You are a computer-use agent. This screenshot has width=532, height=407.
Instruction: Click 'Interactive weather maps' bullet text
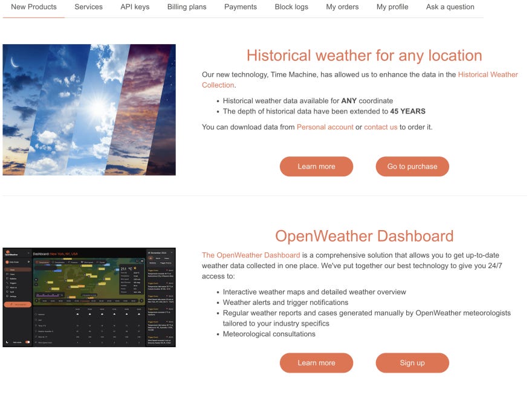coord(314,292)
